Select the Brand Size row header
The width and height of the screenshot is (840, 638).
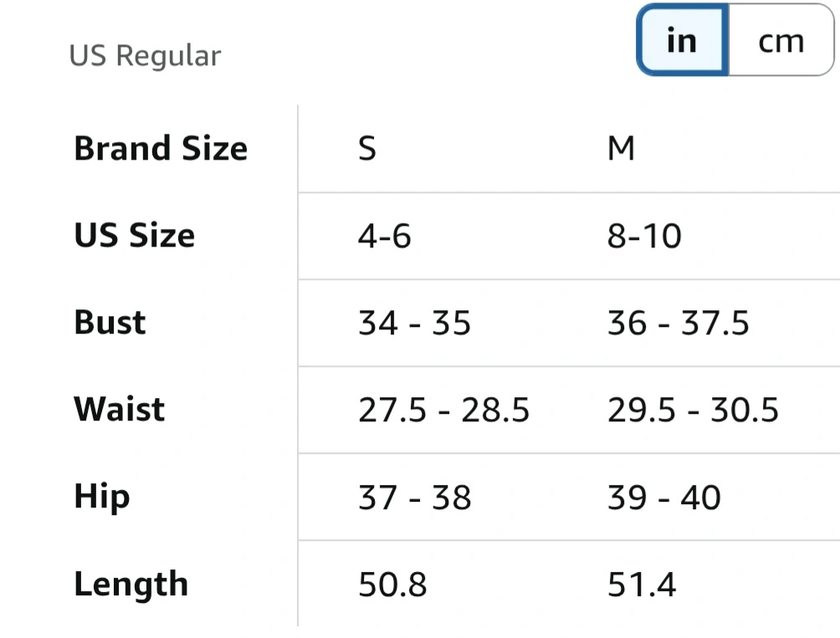pos(161,149)
